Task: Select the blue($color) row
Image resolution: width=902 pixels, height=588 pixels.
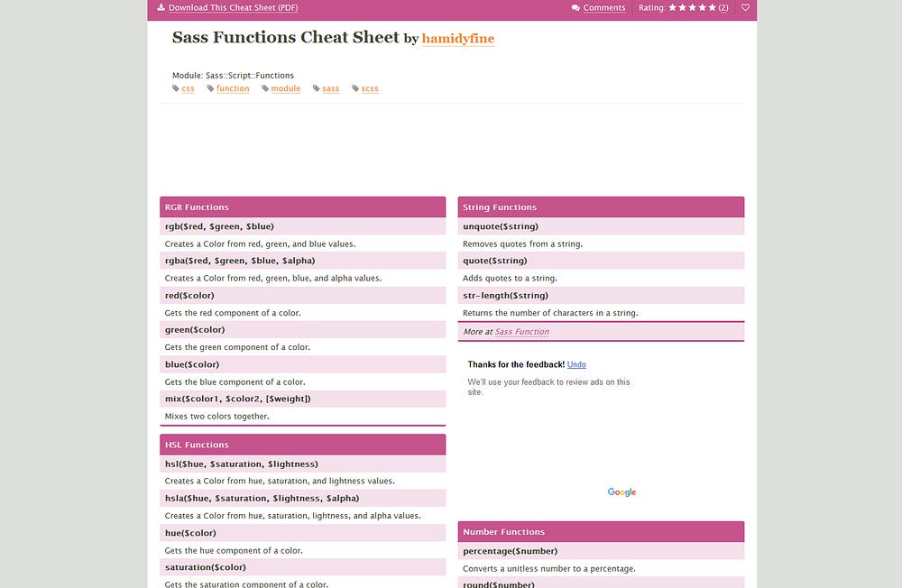Action: coord(302,364)
